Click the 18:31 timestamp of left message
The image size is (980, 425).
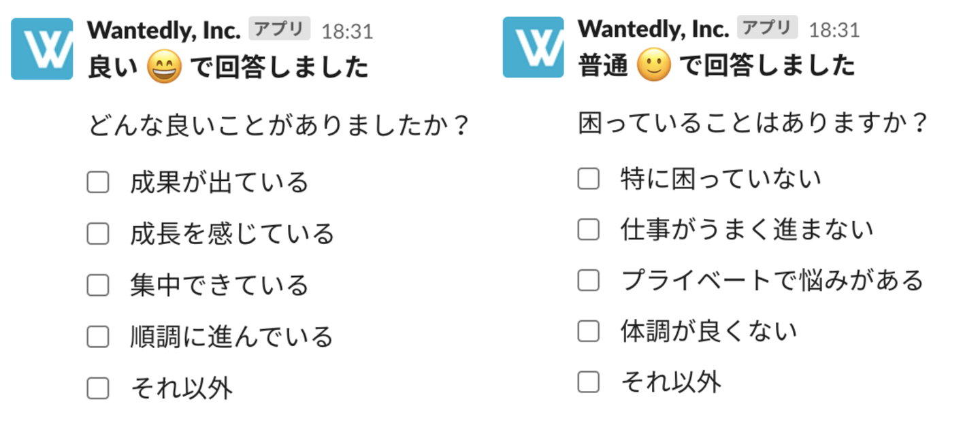pos(347,31)
